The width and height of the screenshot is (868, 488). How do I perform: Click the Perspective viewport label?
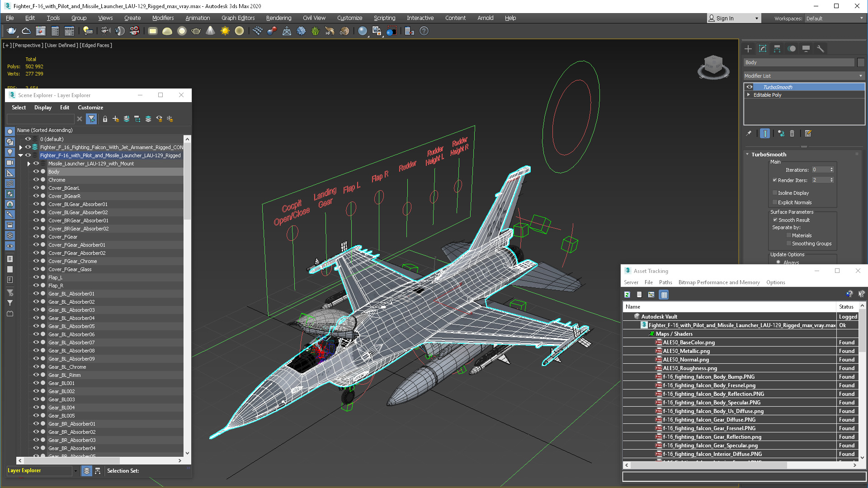(x=28, y=45)
